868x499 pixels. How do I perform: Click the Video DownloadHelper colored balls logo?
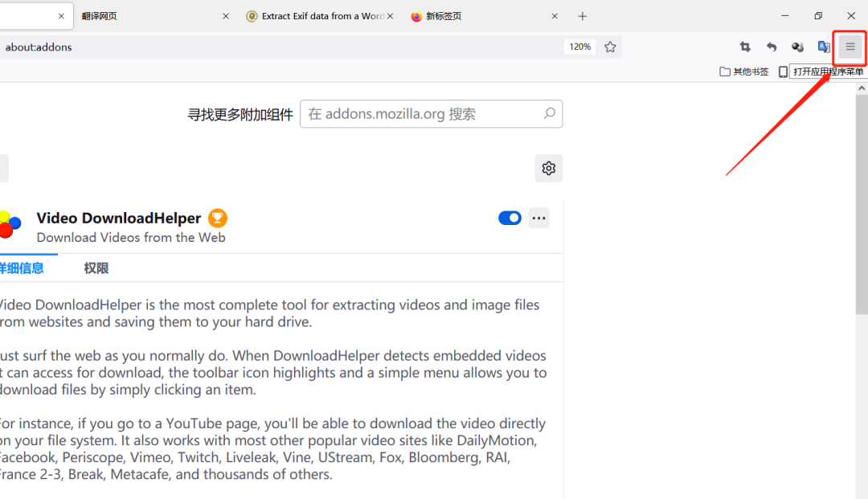pos(10,224)
